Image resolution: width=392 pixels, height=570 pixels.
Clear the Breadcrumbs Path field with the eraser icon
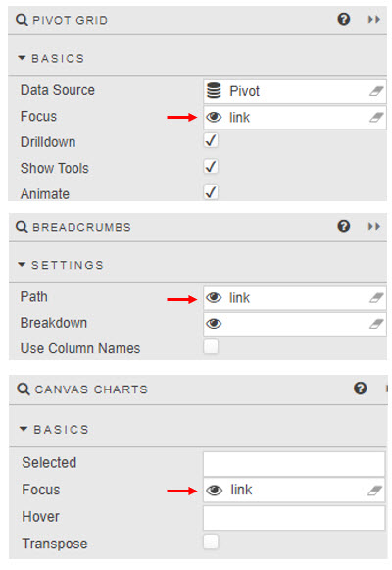[x=376, y=298]
